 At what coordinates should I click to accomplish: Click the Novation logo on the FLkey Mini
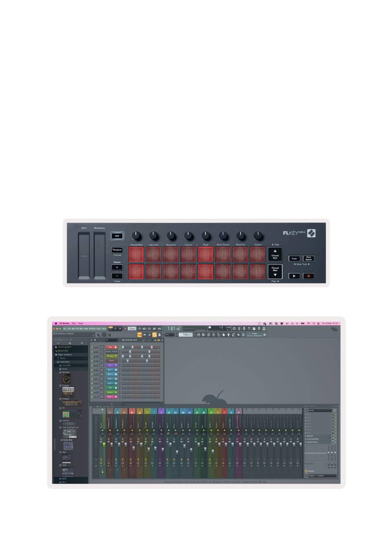[x=312, y=233]
